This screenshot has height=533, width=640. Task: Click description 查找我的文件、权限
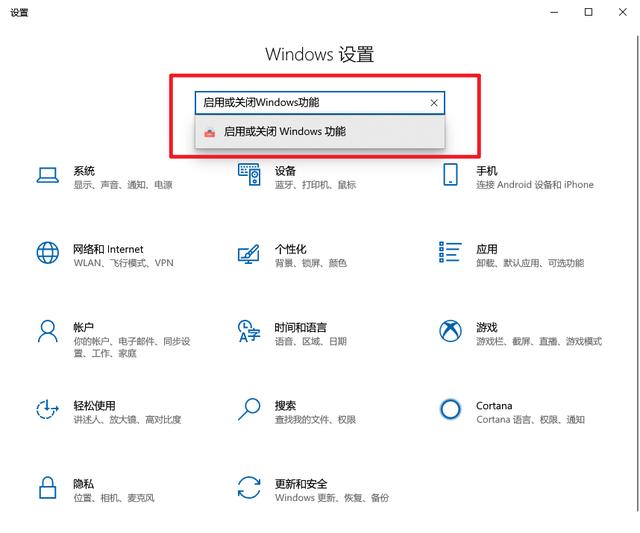pyautogui.click(x=315, y=420)
